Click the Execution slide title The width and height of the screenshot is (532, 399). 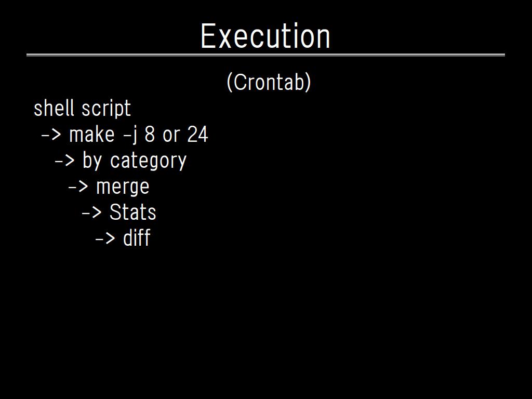pyautogui.click(x=265, y=36)
